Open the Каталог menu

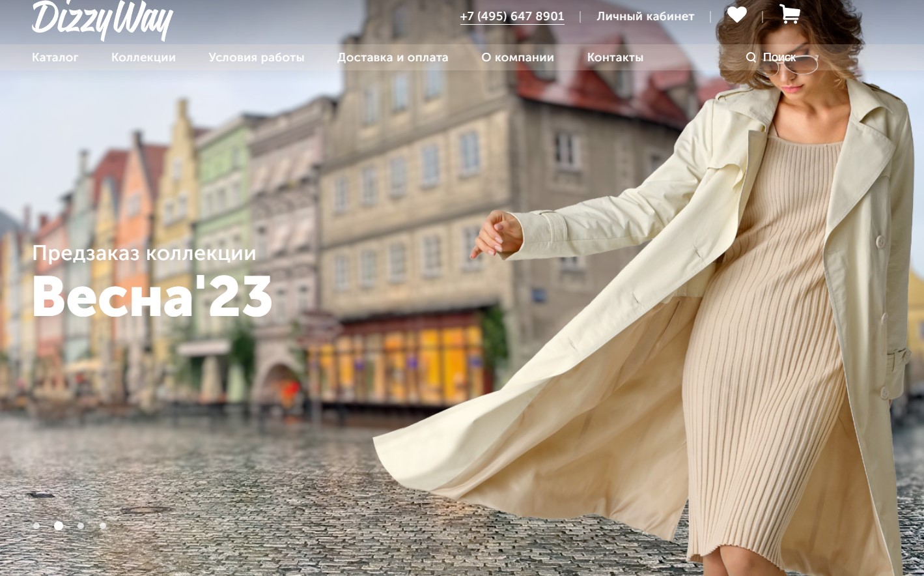[55, 57]
